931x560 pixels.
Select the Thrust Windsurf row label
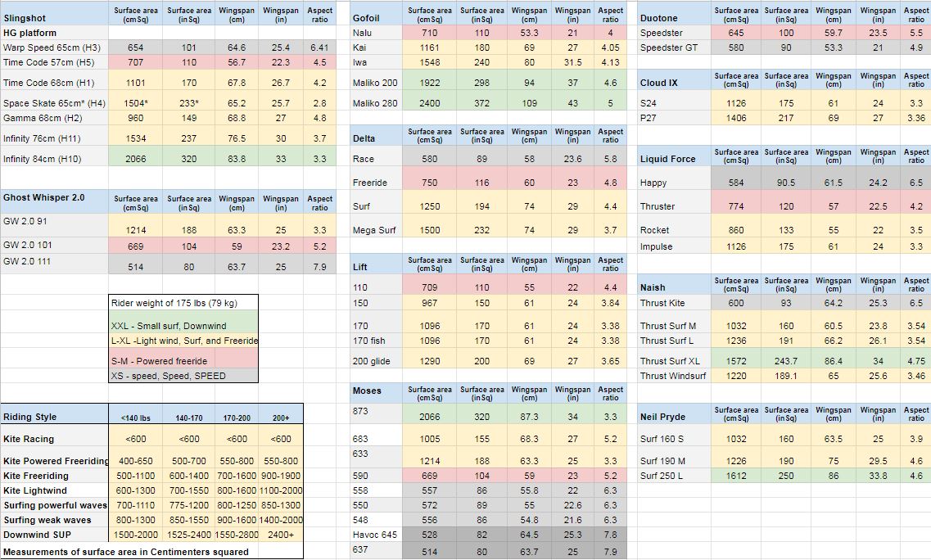pos(674,376)
